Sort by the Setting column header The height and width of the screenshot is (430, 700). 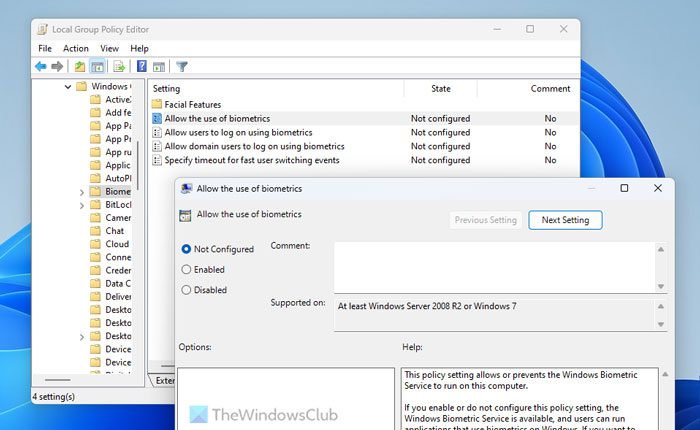coord(276,88)
